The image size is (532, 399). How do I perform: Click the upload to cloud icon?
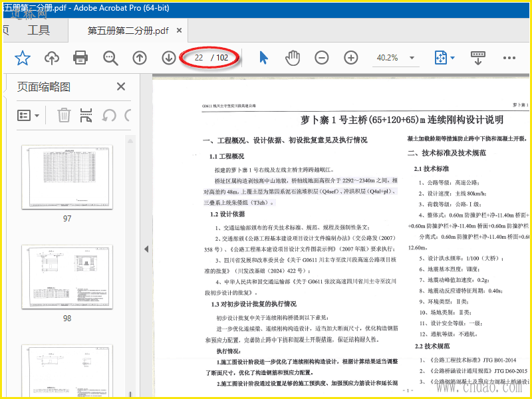[52, 58]
